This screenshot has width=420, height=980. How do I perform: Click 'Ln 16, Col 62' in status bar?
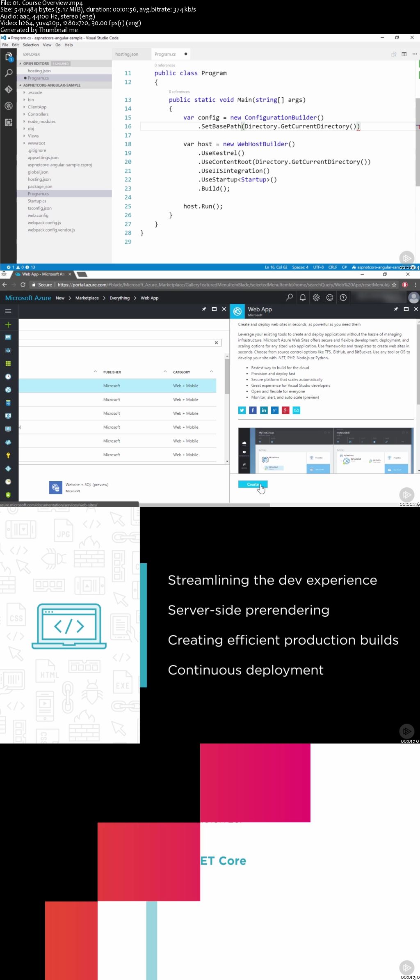coord(276,267)
